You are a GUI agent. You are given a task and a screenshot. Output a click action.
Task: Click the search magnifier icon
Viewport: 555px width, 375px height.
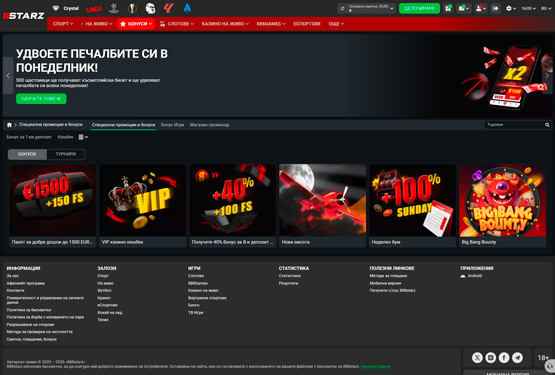(x=547, y=125)
